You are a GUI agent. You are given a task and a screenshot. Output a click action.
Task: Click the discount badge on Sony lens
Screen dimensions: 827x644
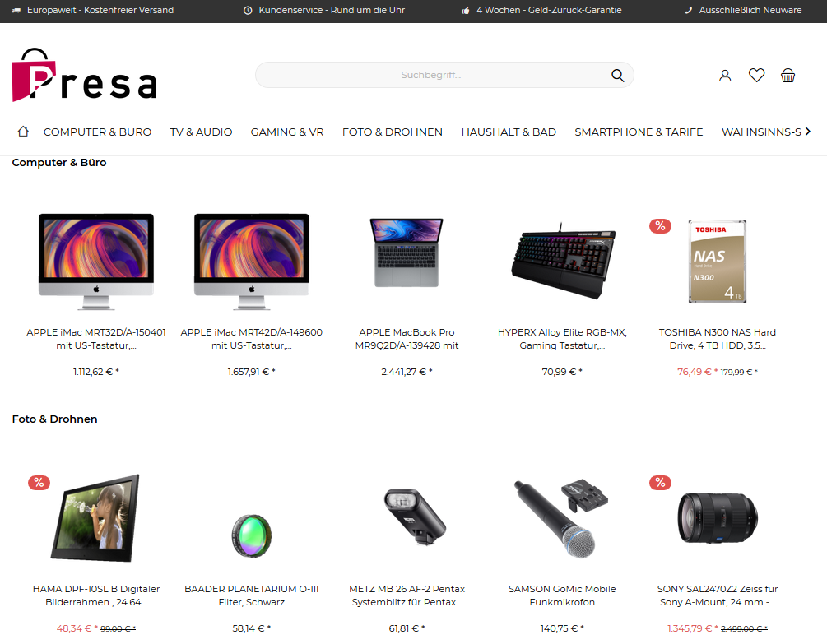660,483
